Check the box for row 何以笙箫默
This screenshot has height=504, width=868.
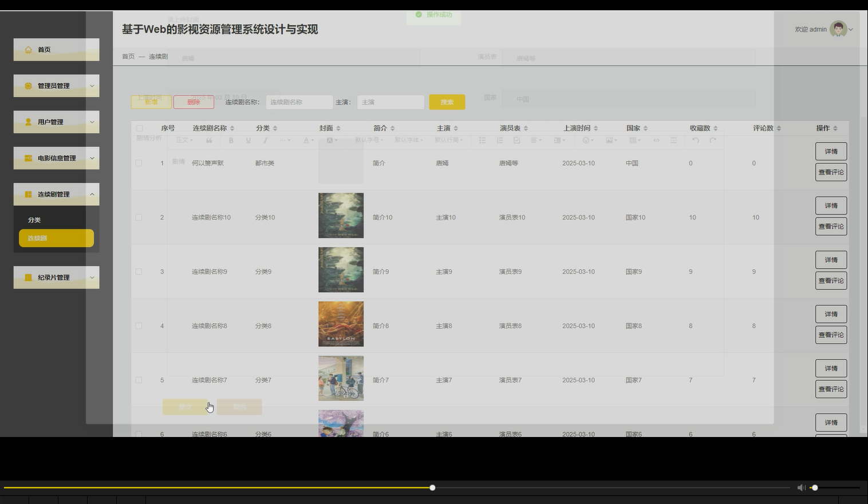click(x=139, y=163)
